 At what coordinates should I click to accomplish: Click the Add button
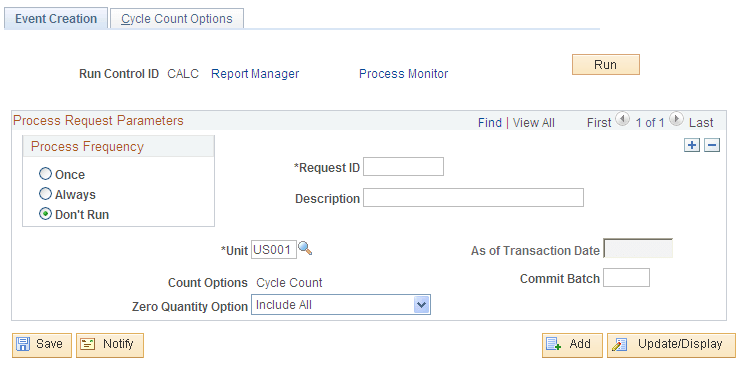coord(572,344)
